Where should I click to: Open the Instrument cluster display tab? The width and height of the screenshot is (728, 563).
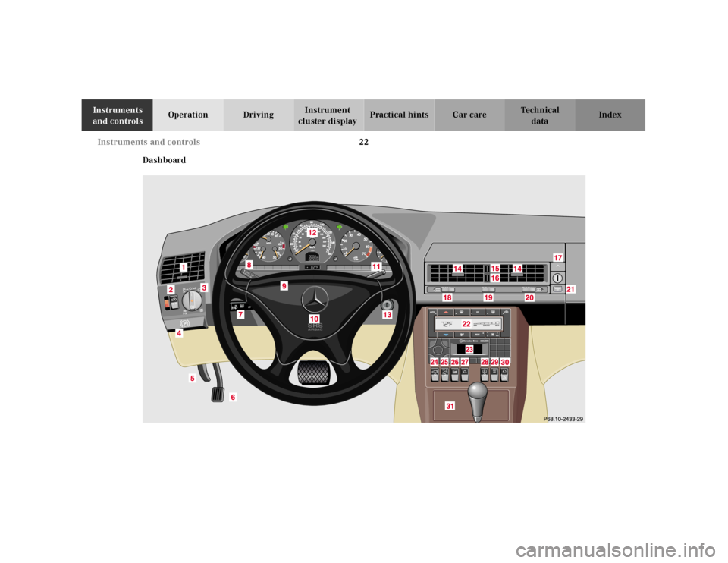point(328,115)
